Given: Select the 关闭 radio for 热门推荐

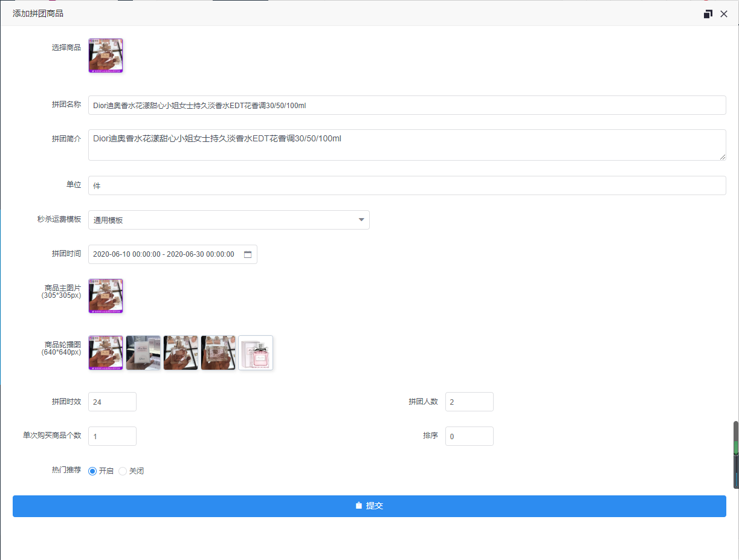Looking at the screenshot, I should click(x=123, y=471).
